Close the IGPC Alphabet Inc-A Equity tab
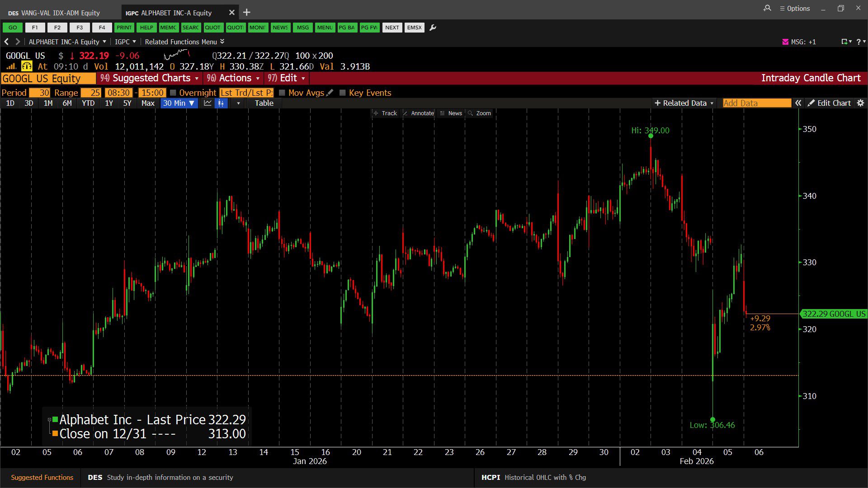Viewport: 868px width, 488px height. coord(231,13)
